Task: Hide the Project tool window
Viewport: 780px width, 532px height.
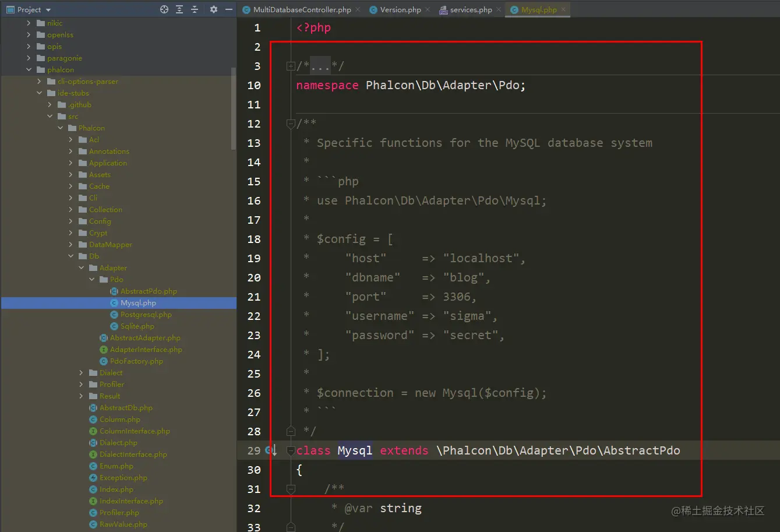Action: click(229, 9)
